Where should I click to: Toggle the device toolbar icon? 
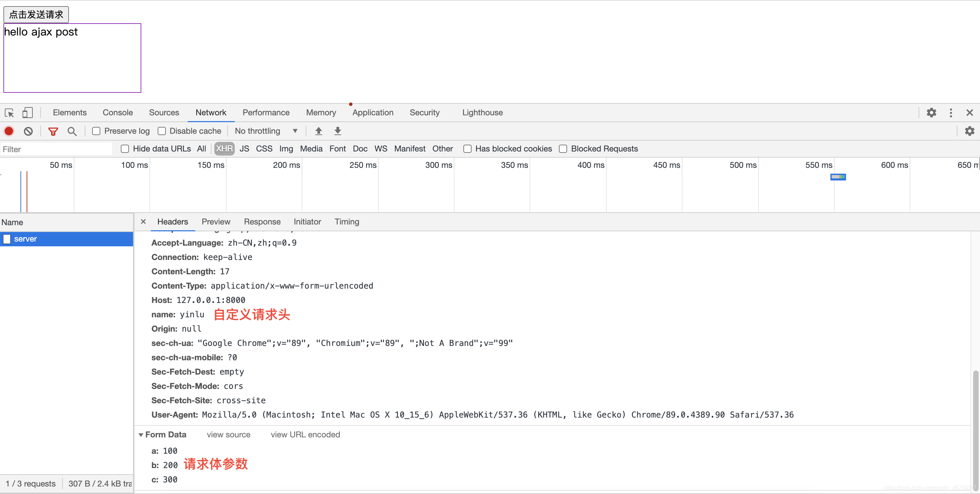coord(27,113)
